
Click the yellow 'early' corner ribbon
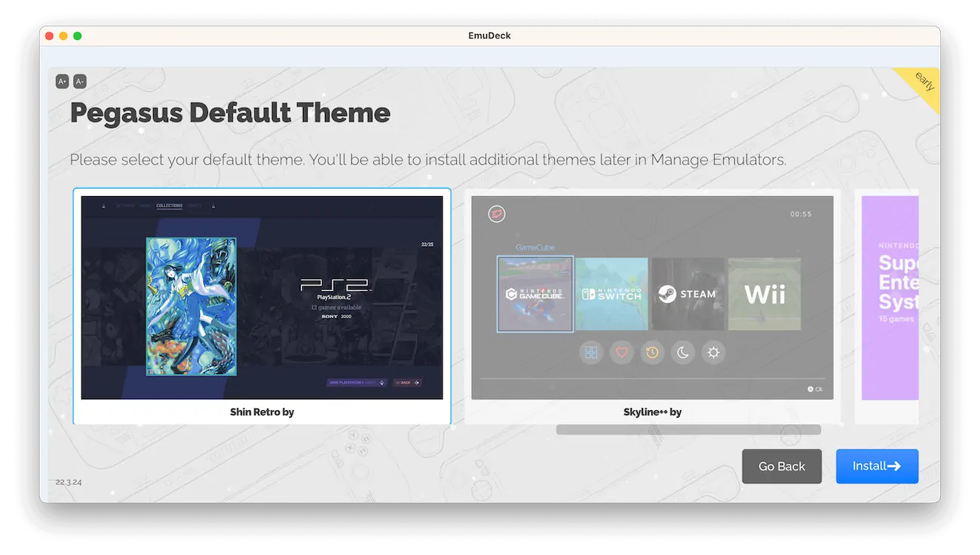[x=923, y=84]
